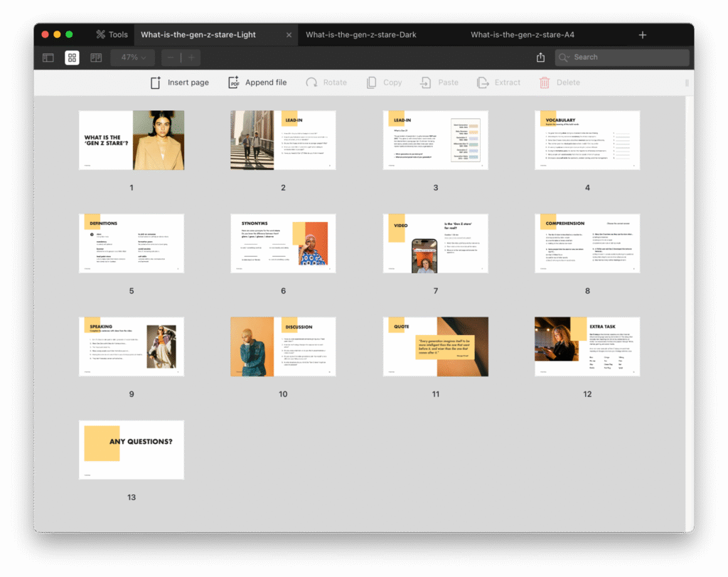Switch to What-is-the-gen-z-stare-A4 tab
The height and width of the screenshot is (577, 728).
pyautogui.click(x=522, y=35)
